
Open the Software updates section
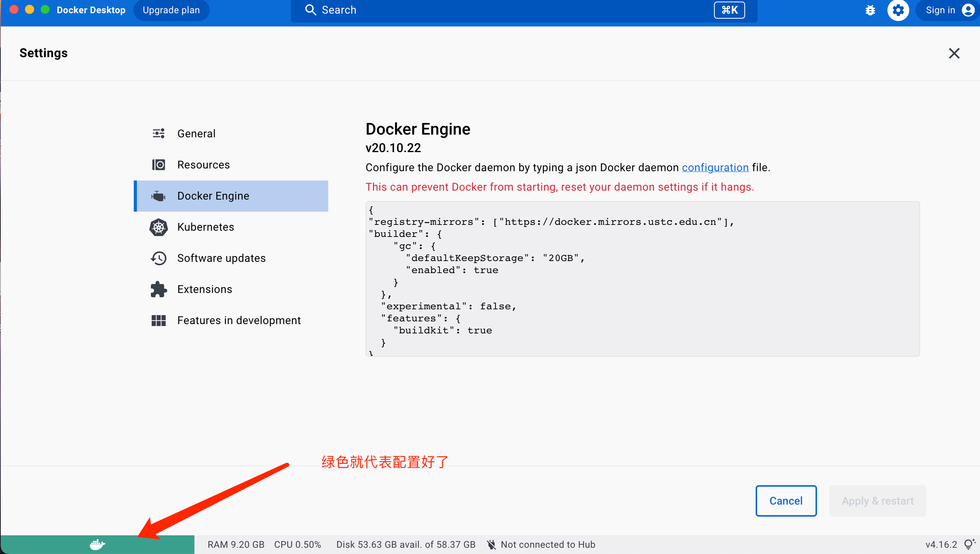(231, 258)
